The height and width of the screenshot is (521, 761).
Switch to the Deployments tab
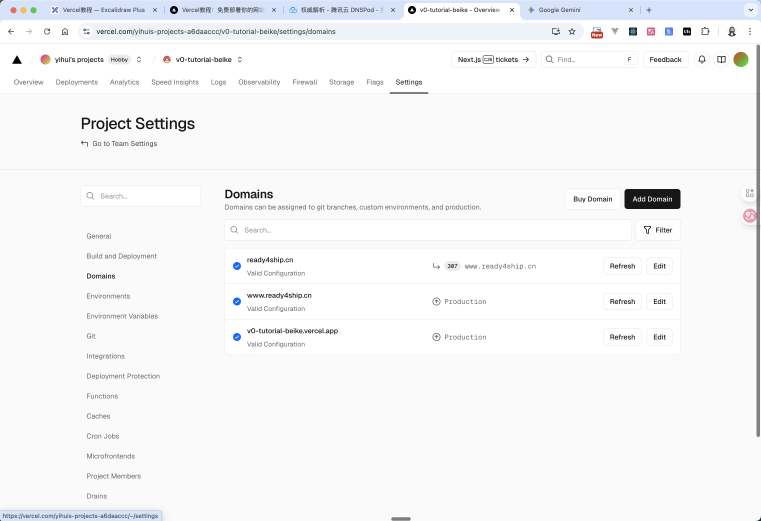77,82
